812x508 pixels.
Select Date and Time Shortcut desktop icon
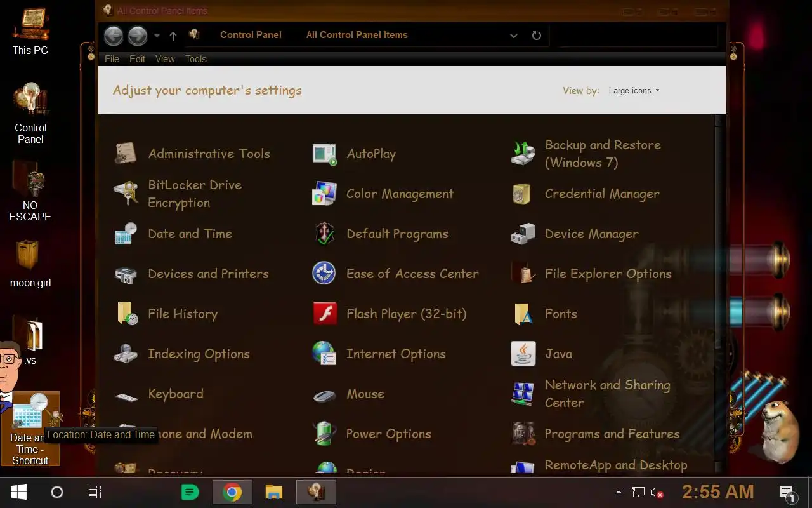30,429
